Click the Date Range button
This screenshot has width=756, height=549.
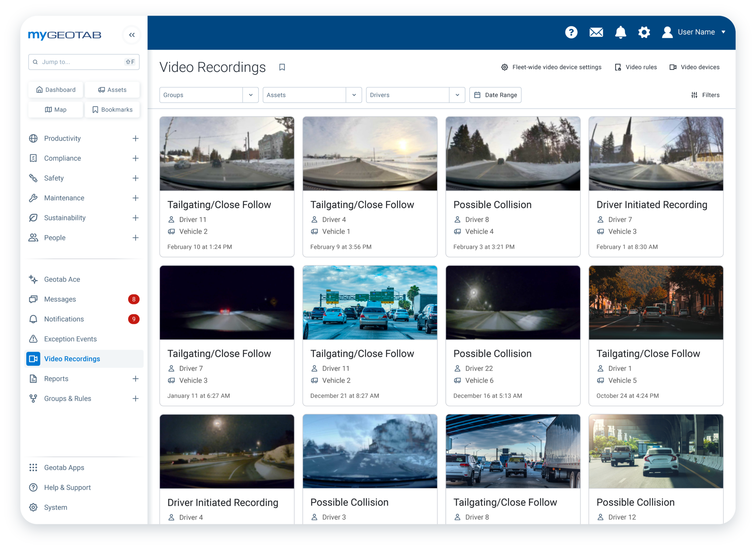pyautogui.click(x=495, y=95)
